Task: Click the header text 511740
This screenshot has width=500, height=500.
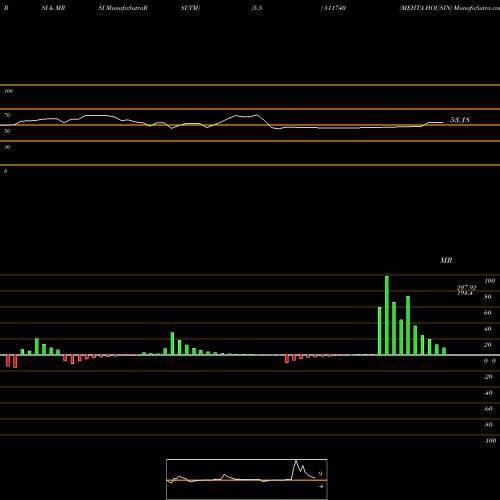Action: point(335,8)
